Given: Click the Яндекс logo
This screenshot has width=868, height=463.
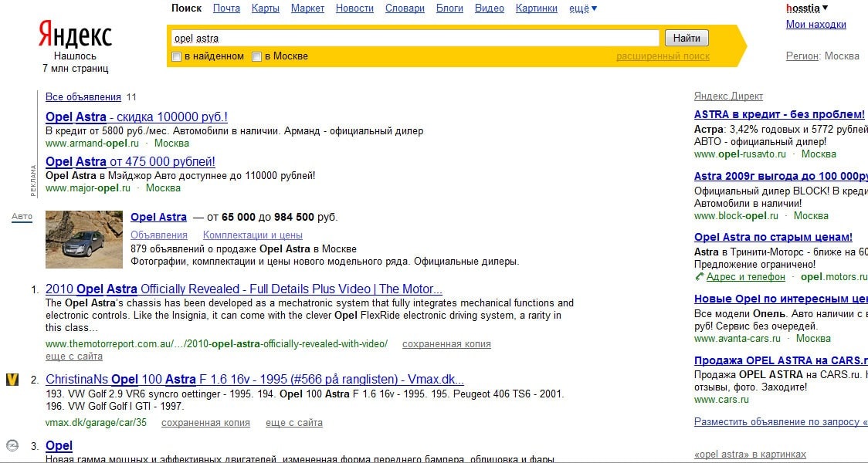Looking at the screenshot, I should 75,35.
